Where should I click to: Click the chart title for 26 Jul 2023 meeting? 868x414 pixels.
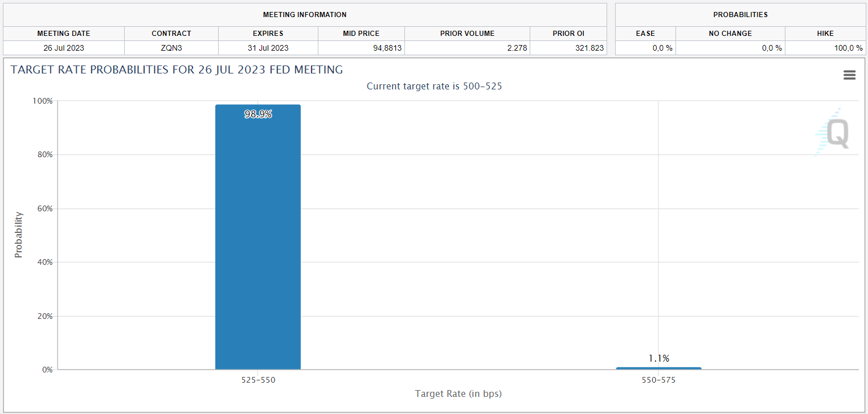[177, 70]
